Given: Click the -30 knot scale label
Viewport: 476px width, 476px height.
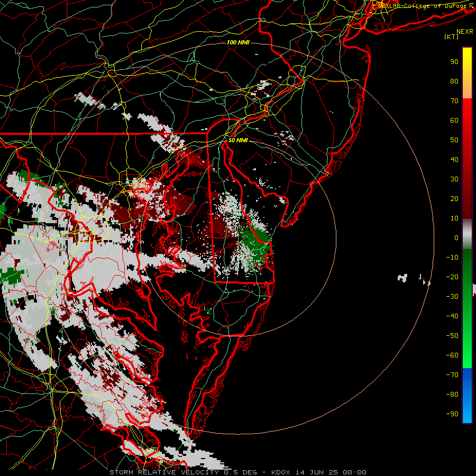Looking at the screenshot, I should [452, 297].
